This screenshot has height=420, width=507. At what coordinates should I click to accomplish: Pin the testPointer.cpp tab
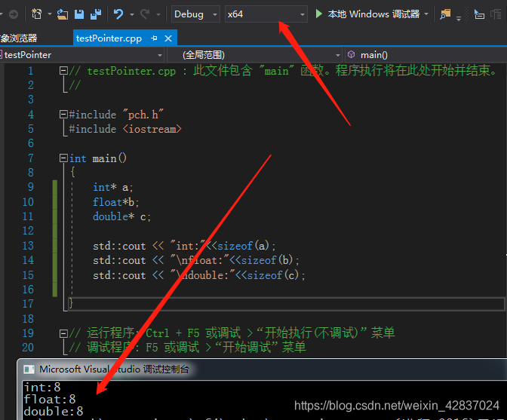[154, 38]
